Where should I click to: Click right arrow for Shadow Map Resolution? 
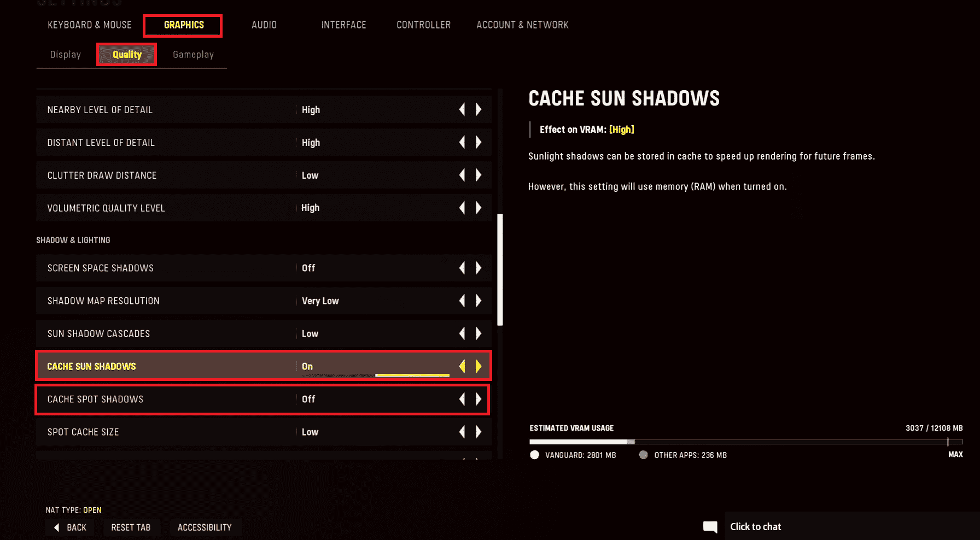point(479,301)
